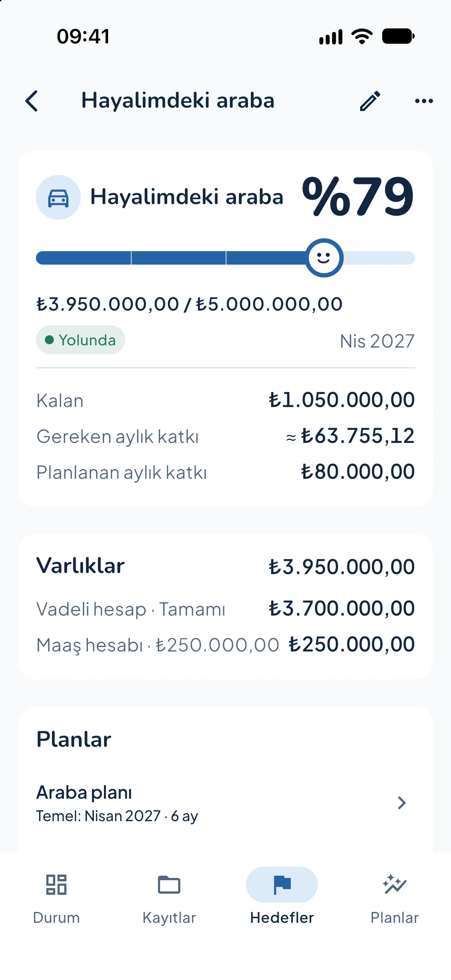Select the Maaş hesabı asset row
Screen dimensions: 451x980
point(225,644)
